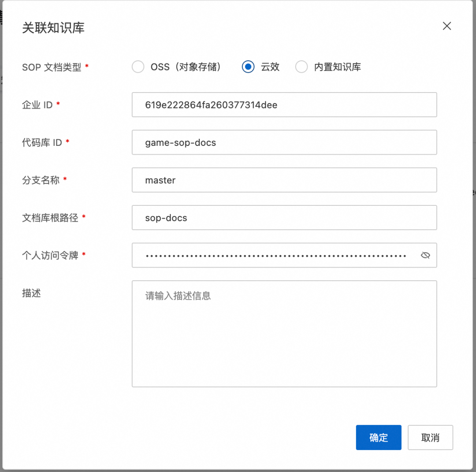Choose 云效 as SOP document type
Viewport: 476px width, 472px height.
coord(248,67)
